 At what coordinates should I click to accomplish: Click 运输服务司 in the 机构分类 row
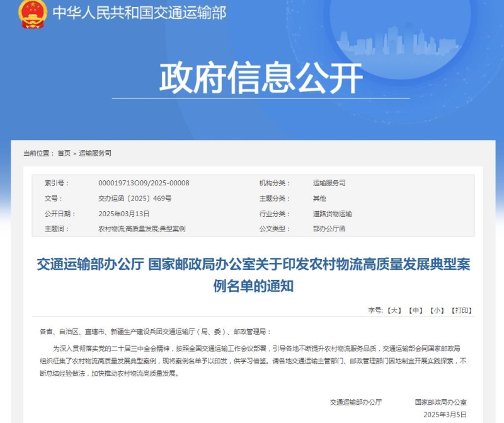pyautogui.click(x=329, y=183)
